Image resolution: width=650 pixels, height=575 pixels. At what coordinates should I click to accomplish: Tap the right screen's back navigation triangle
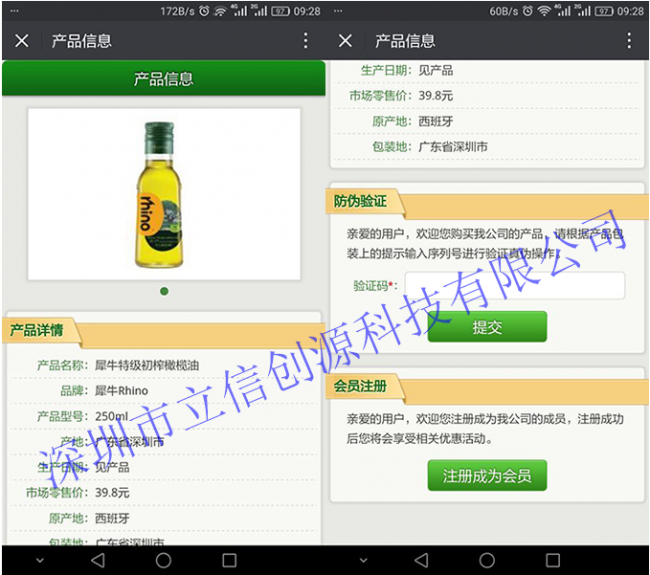421,560
